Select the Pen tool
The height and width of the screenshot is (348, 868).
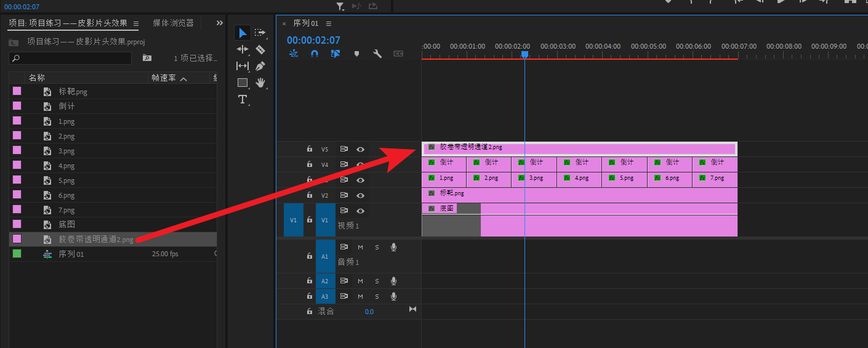260,66
